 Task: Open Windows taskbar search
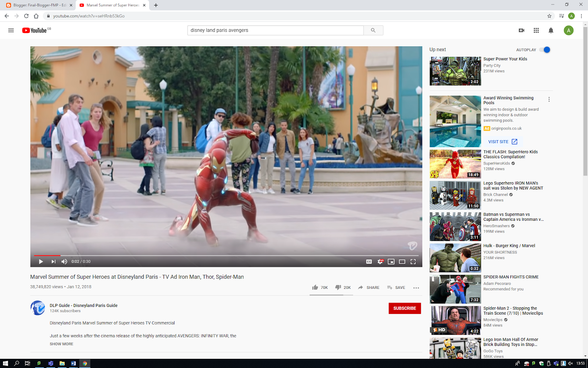[x=17, y=363]
